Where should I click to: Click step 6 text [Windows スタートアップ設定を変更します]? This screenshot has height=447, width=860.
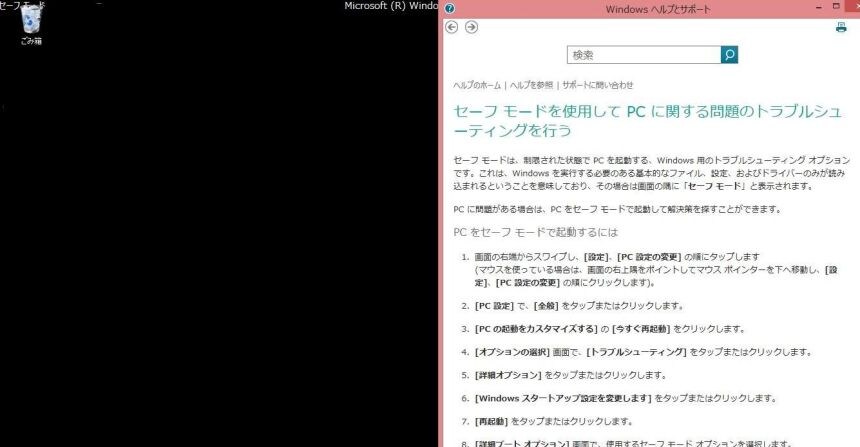click(563, 398)
